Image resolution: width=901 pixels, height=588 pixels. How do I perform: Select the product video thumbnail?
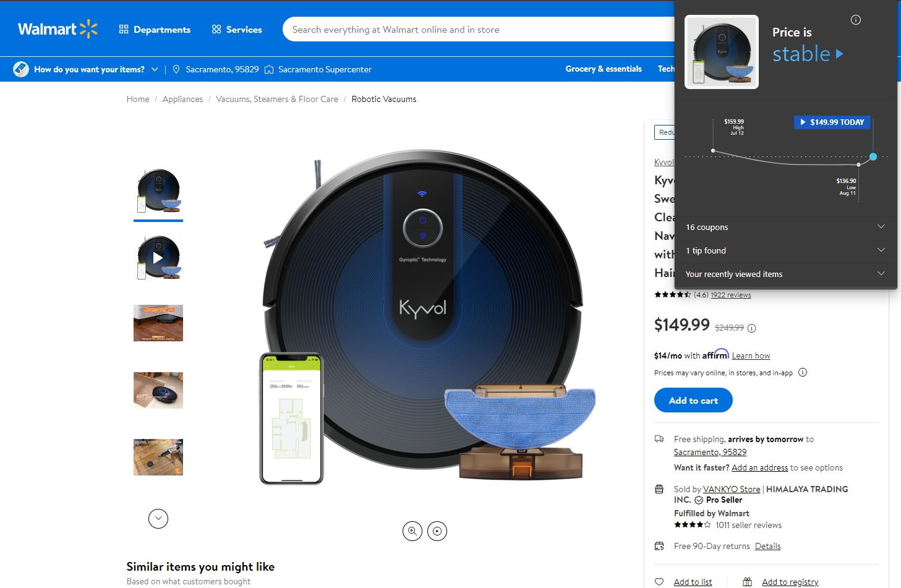click(158, 257)
